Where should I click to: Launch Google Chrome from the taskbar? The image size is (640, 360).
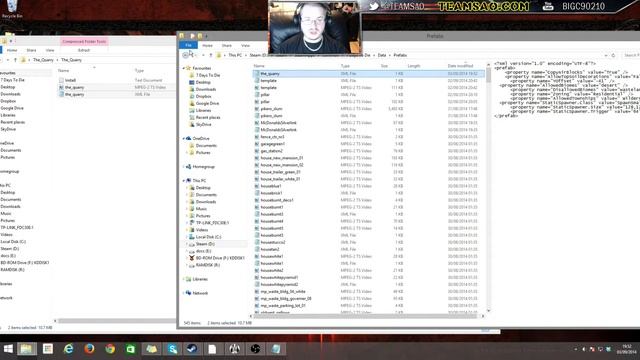[110, 349]
